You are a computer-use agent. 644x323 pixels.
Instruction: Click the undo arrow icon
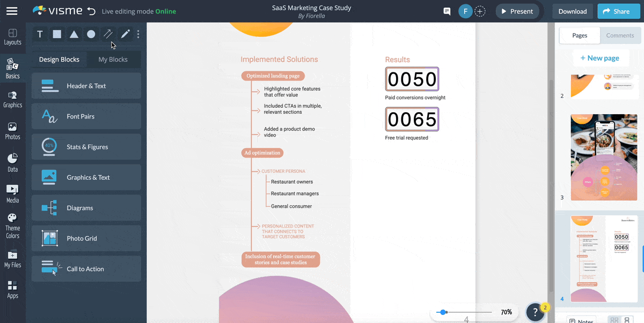91,11
